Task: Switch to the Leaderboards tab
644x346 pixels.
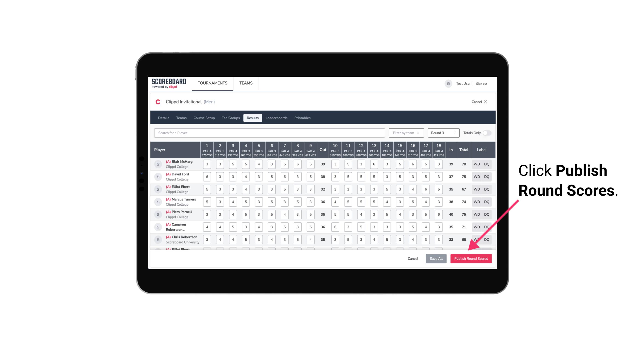Action: [x=276, y=118]
